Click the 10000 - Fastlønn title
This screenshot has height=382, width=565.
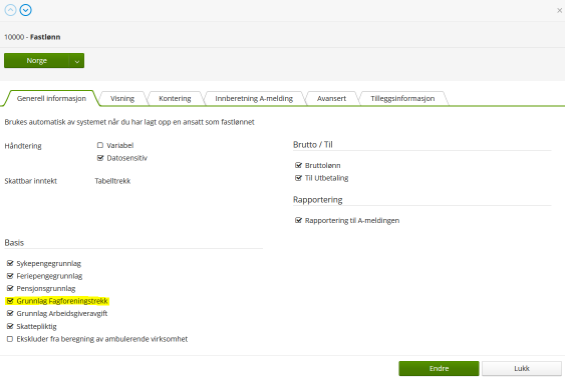(32, 37)
